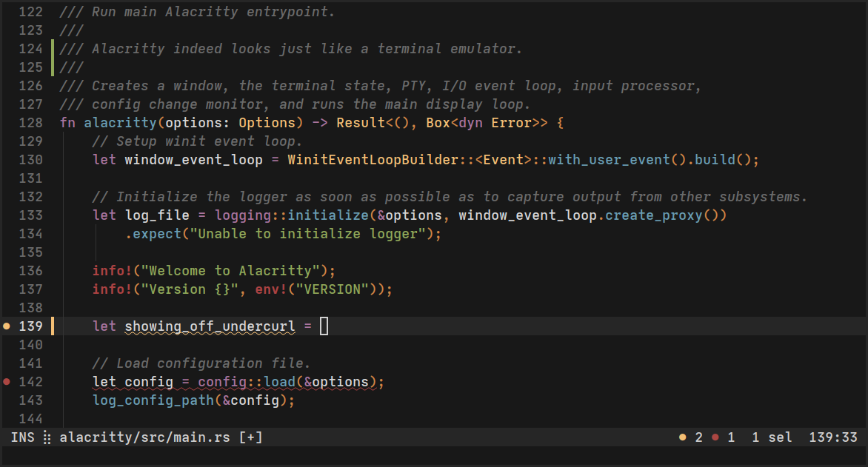This screenshot has width=868, height=467.
Task: Click the log_config_path call on line 143
Action: pyautogui.click(x=153, y=400)
